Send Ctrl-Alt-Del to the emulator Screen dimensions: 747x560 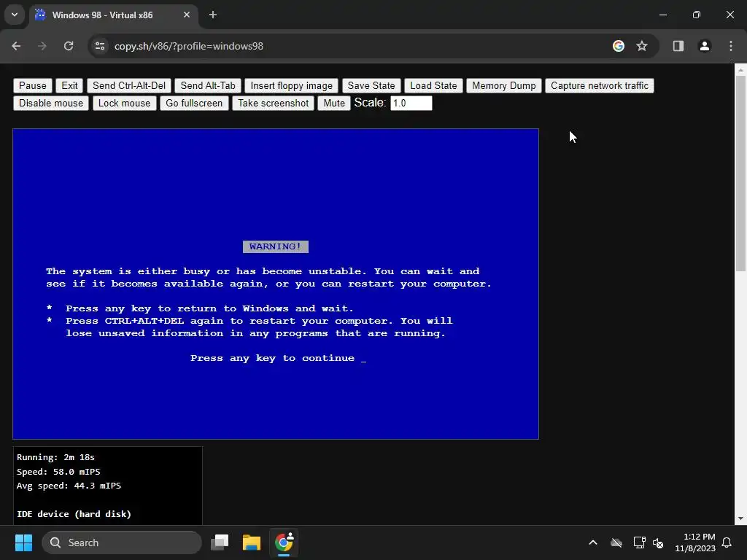[x=129, y=86]
